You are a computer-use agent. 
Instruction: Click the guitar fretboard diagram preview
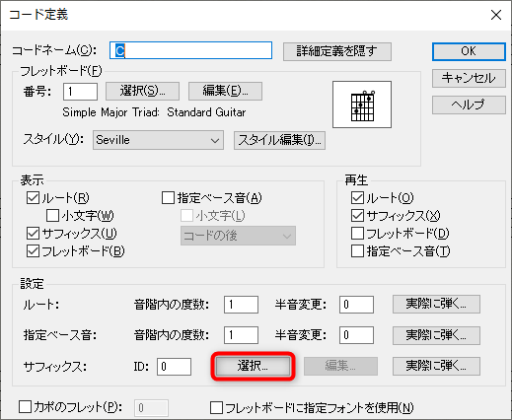click(362, 105)
